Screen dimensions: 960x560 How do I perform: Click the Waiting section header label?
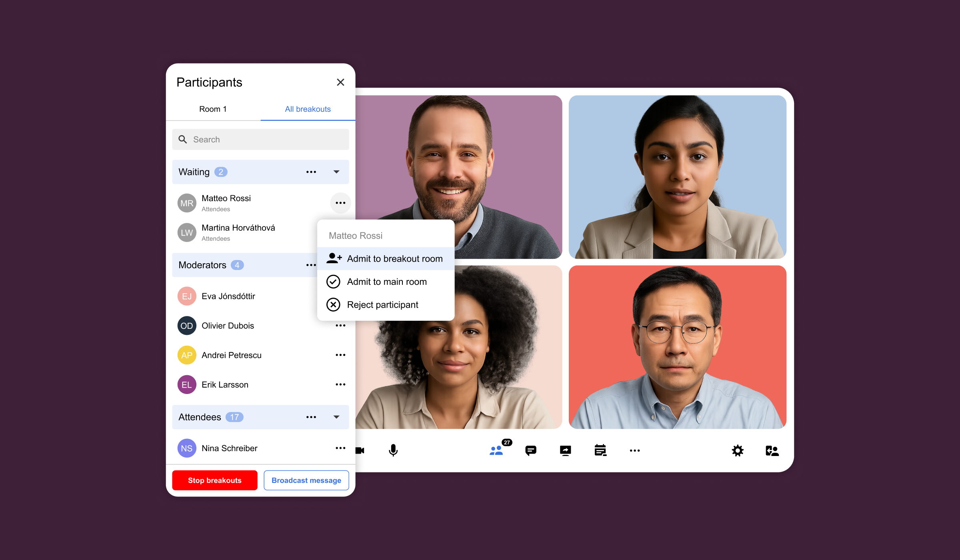194,172
